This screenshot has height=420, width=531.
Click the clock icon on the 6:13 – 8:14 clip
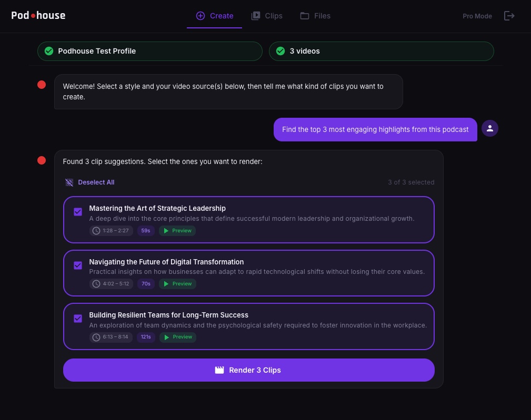click(96, 337)
